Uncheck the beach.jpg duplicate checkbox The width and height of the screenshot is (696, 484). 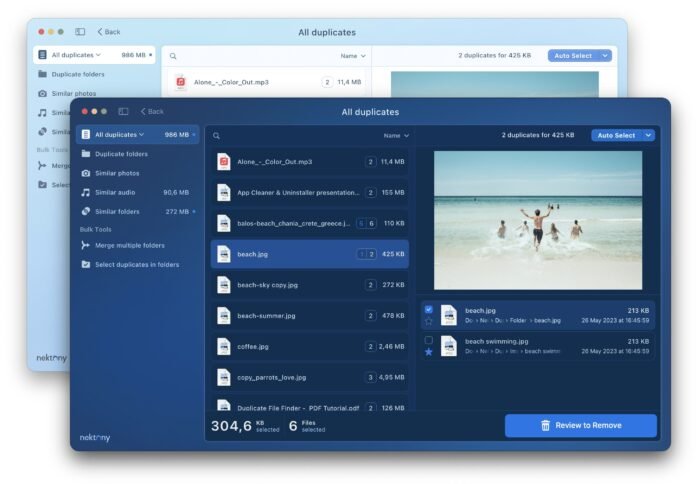coord(429,310)
